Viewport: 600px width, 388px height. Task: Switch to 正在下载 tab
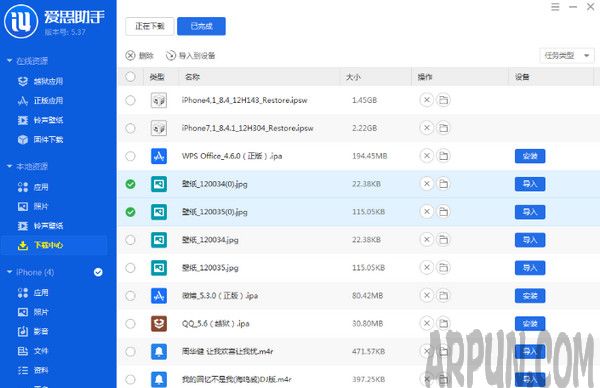pyautogui.click(x=150, y=26)
